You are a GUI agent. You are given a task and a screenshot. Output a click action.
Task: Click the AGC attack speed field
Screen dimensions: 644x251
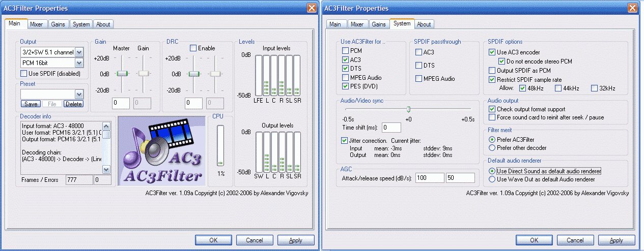coord(430,178)
